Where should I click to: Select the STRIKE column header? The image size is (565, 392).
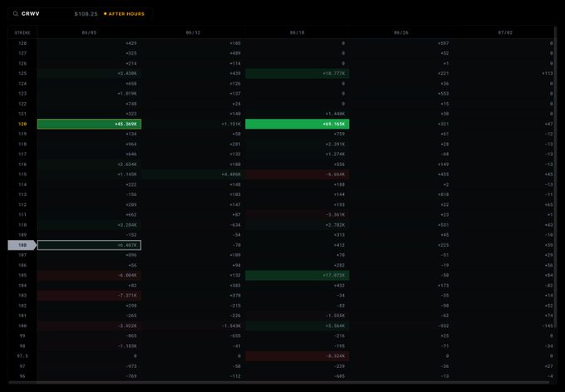(22, 32)
